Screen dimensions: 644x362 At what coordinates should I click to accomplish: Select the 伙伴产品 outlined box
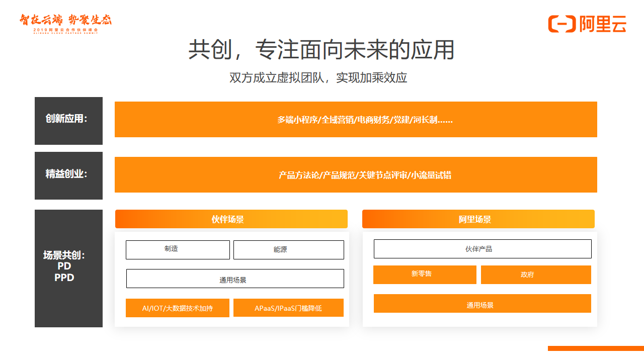[482, 249]
